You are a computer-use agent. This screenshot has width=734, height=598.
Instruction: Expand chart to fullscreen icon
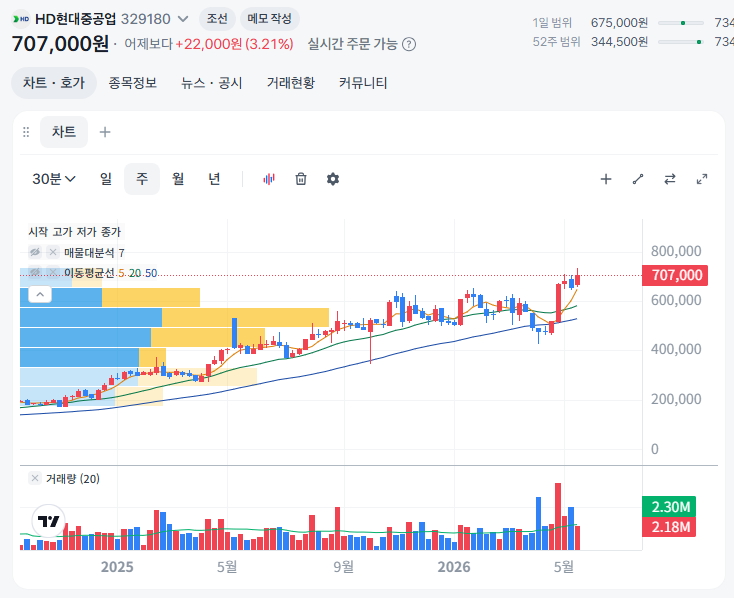(x=702, y=179)
